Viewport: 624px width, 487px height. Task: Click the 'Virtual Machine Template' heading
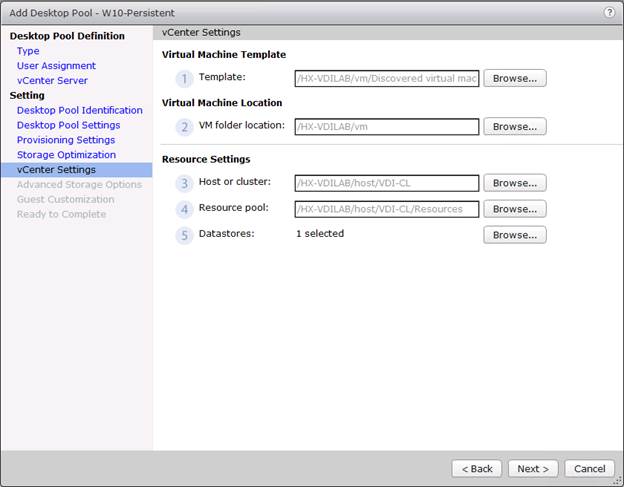(224, 55)
